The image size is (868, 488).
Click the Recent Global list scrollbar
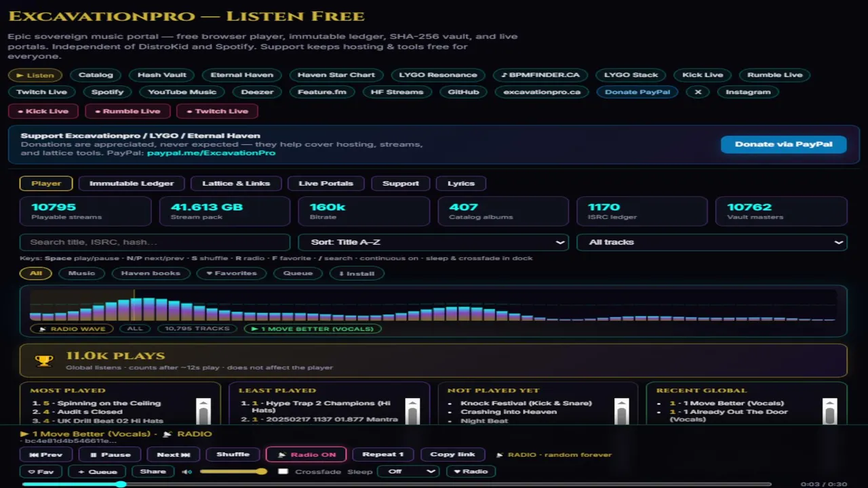click(x=829, y=411)
